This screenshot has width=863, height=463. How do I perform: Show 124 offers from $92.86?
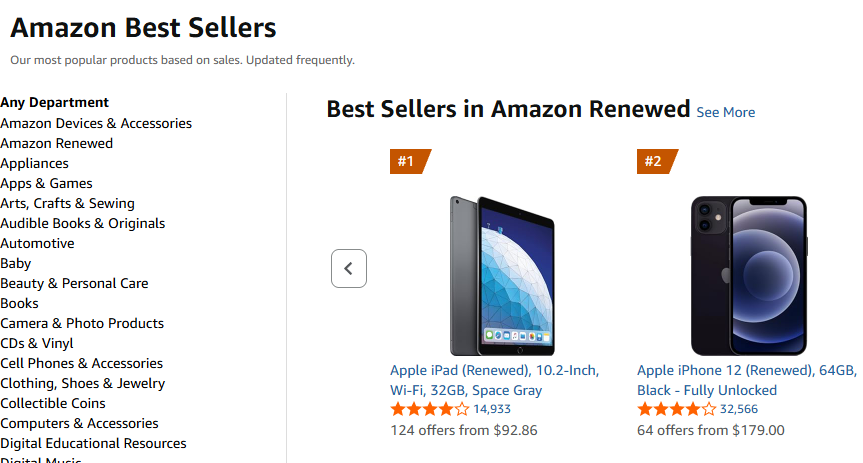click(x=463, y=430)
